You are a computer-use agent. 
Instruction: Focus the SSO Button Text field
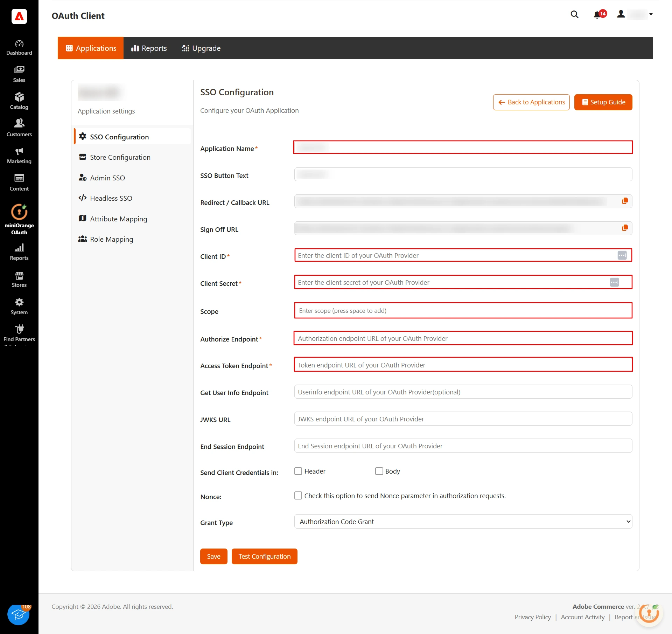[463, 174]
